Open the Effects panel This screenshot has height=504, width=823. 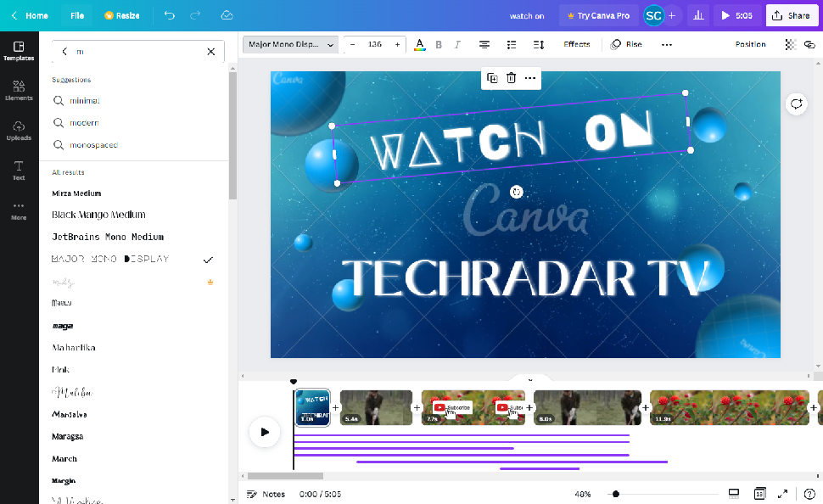point(577,45)
